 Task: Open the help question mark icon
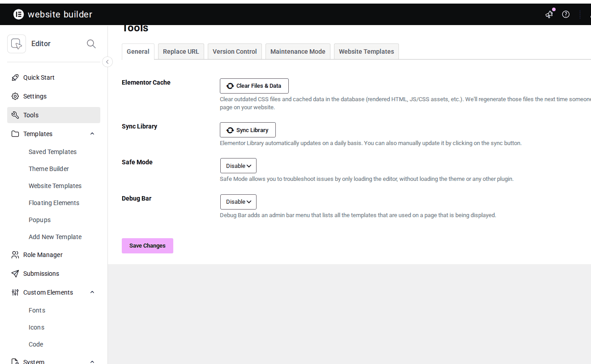tap(566, 14)
